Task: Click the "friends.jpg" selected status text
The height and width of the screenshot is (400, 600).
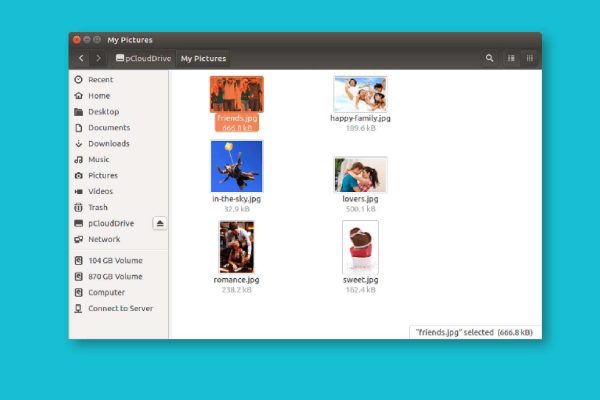Action: pos(474,332)
